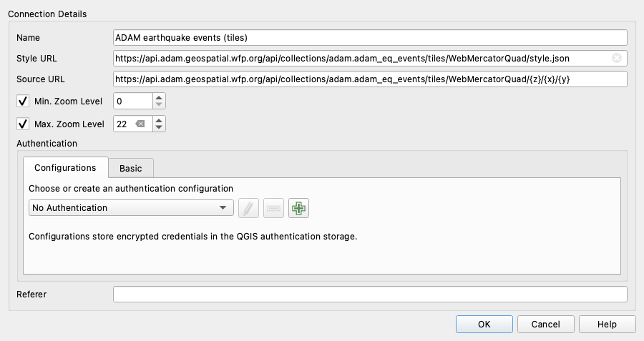The width and height of the screenshot is (644, 341).
Task: Open Help for the connection dialog
Action: point(607,324)
